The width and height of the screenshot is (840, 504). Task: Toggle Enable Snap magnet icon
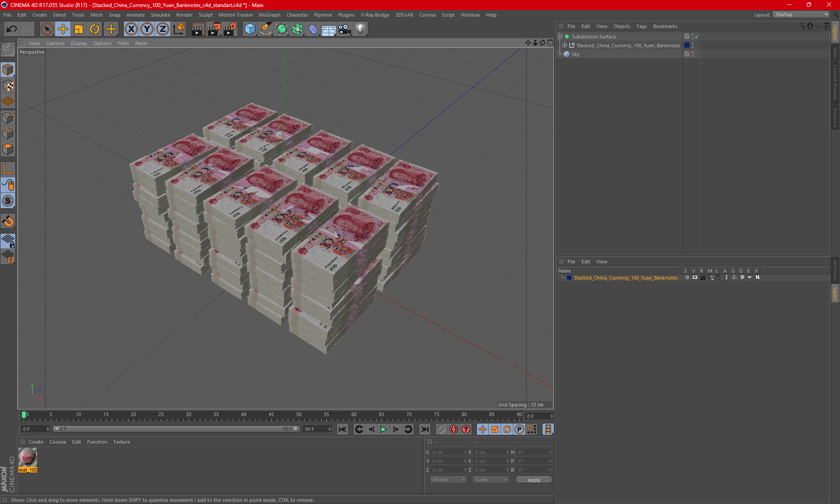(x=8, y=221)
